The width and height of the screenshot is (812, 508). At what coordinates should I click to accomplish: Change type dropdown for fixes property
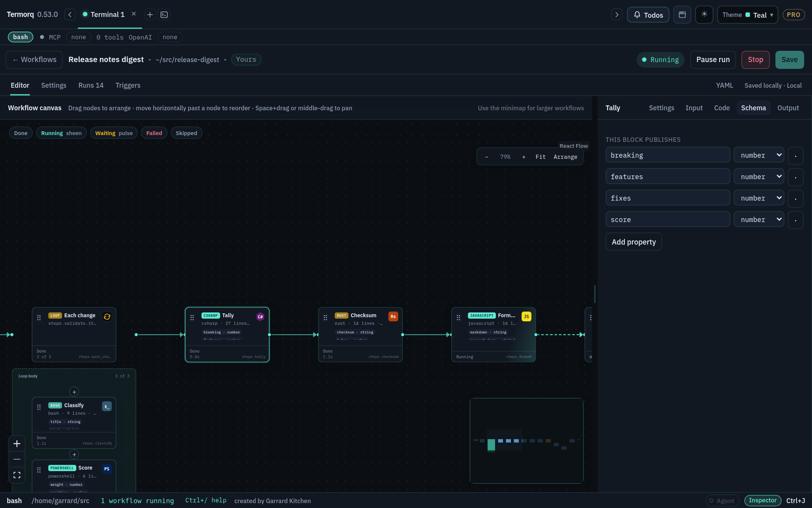point(759,198)
